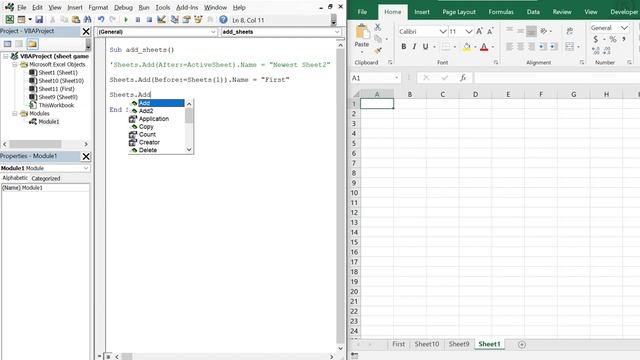Click Increase Font Size icon in Excel
The image size is (640, 360).
(479, 31)
